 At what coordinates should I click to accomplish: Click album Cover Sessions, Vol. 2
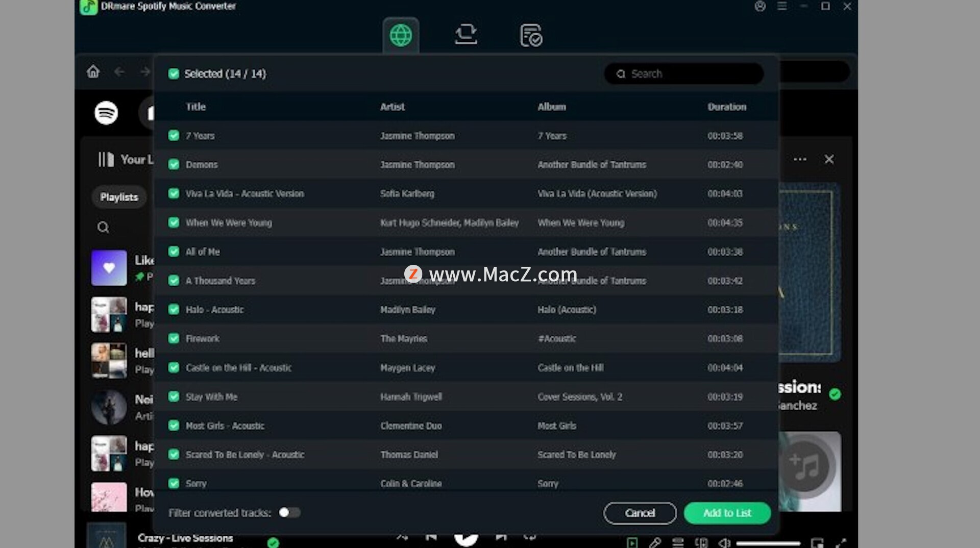(580, 396)
